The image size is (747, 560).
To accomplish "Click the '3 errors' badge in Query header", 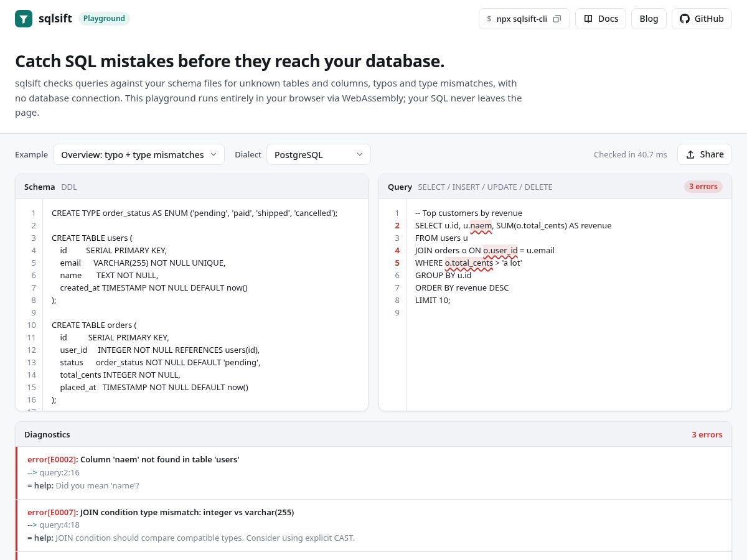I will [703, 187].
